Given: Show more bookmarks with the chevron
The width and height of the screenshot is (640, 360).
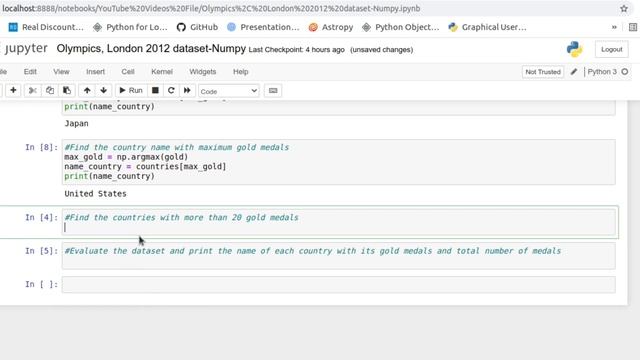Looking at the screenshot, I should click(614, 27).
